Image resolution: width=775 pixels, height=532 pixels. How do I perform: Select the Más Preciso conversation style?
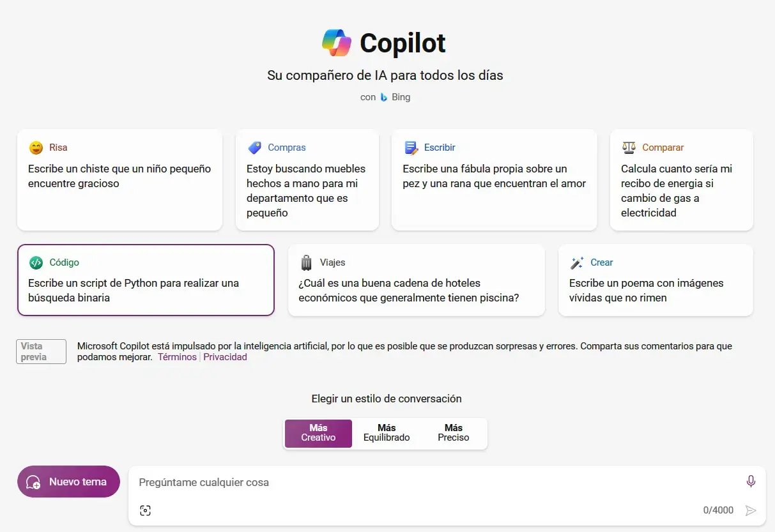pos(454,433)
